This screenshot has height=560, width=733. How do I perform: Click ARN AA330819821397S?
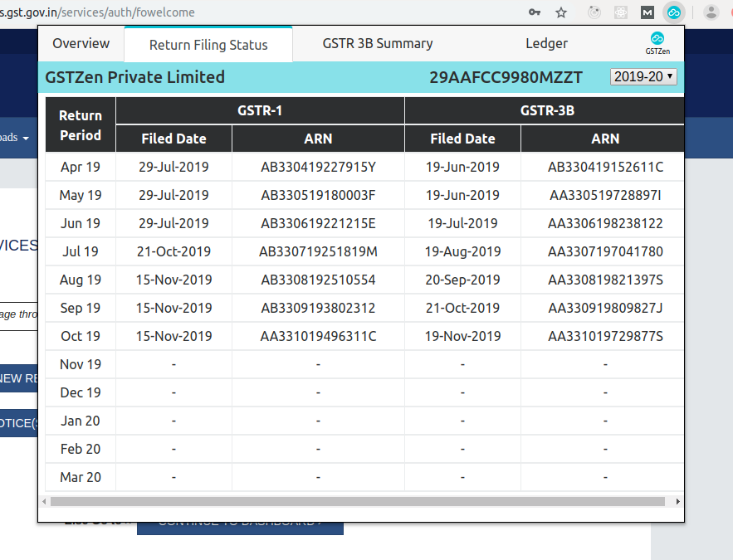[605, 280]
